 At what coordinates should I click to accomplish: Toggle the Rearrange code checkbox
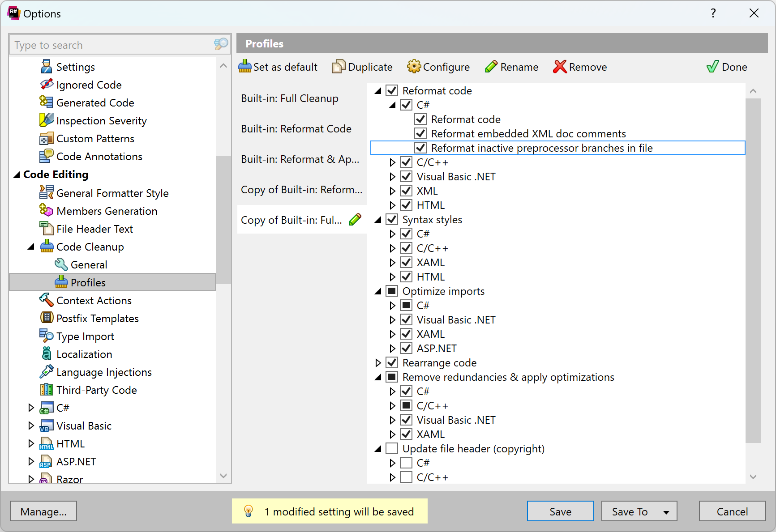point(392,362)
